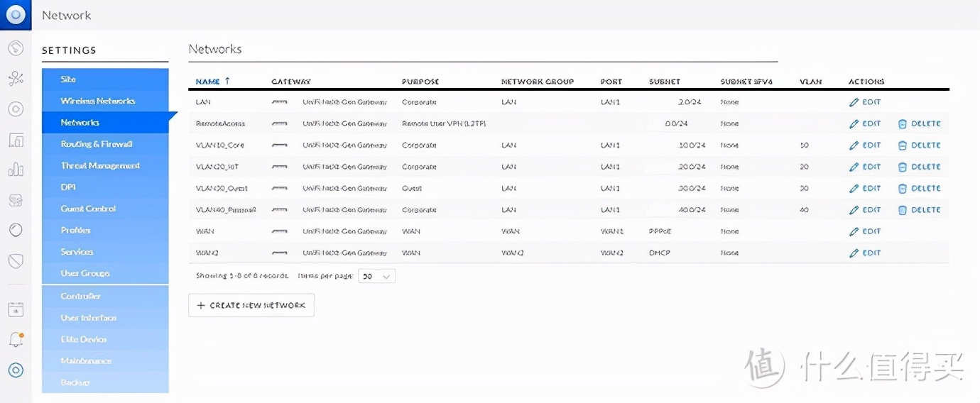The width and height of the screenshot is (980, 403).
Task: Open the Dashboard icon in left sidebar
Action: pyautogui.click(x=16, y=48)
